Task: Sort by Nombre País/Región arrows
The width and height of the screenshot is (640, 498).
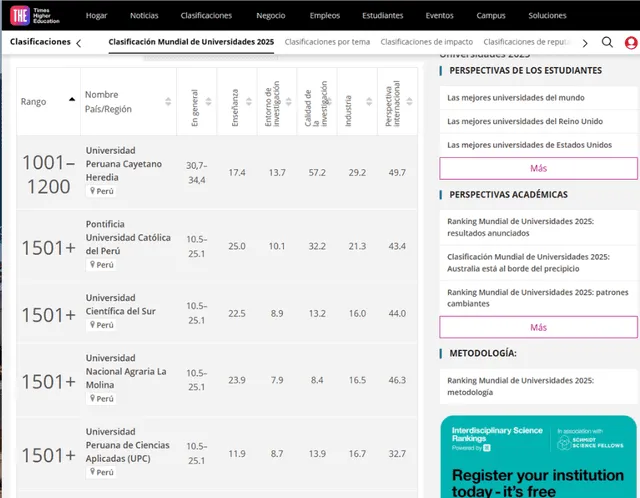Action: pos(168,102)
